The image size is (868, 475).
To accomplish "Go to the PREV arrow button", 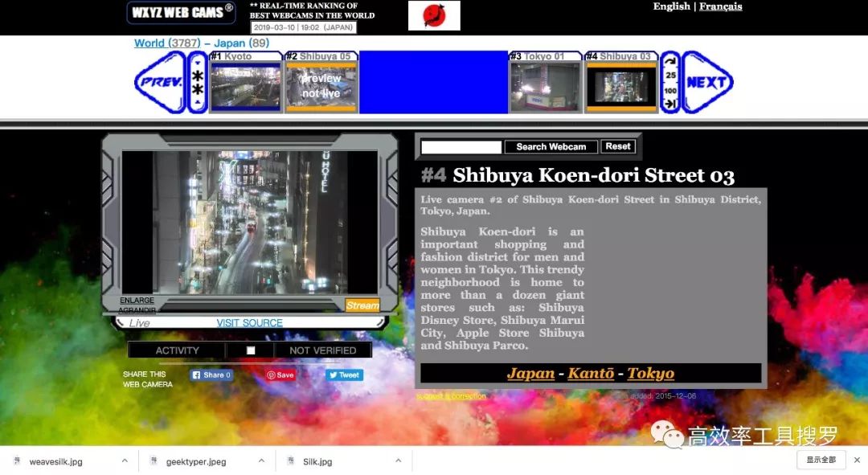I will (160, 83).
